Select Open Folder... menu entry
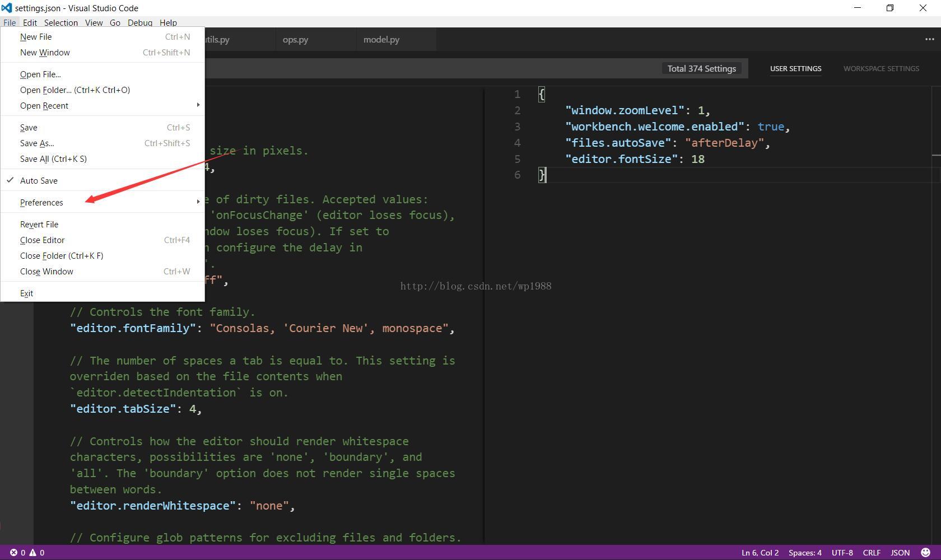 (103, 90)
